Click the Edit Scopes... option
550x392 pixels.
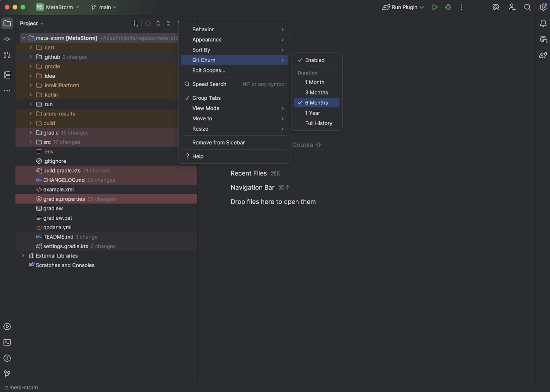209,70
